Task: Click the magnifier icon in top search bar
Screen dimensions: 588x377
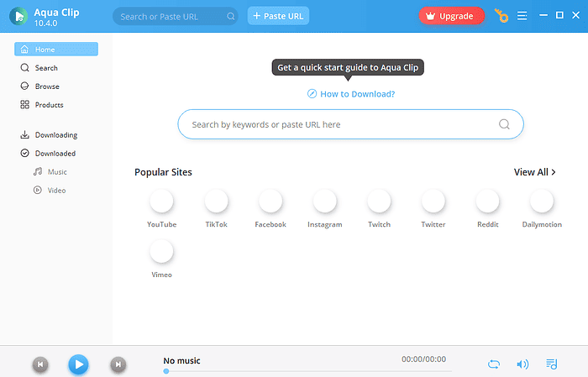Action: coord(231,17)
